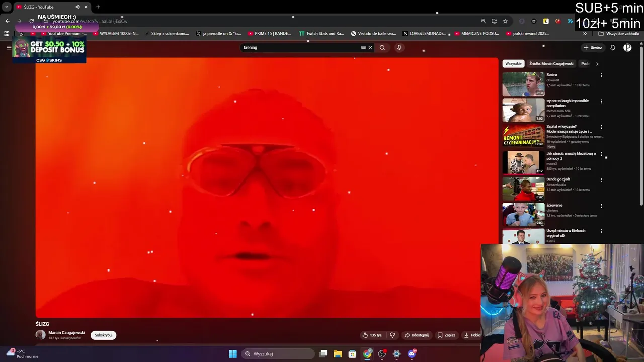Open the tab search dropdown arrow

(x=7, y=7)
